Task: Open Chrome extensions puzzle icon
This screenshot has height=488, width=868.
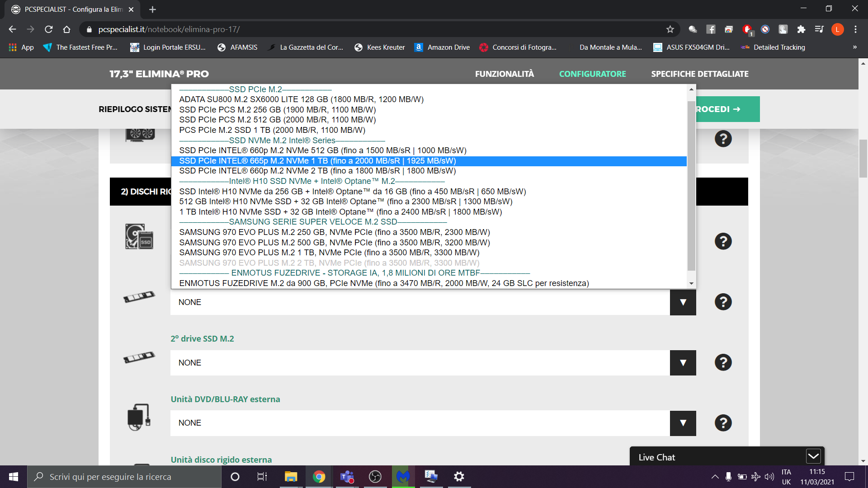Action: (x=801, y=29)
